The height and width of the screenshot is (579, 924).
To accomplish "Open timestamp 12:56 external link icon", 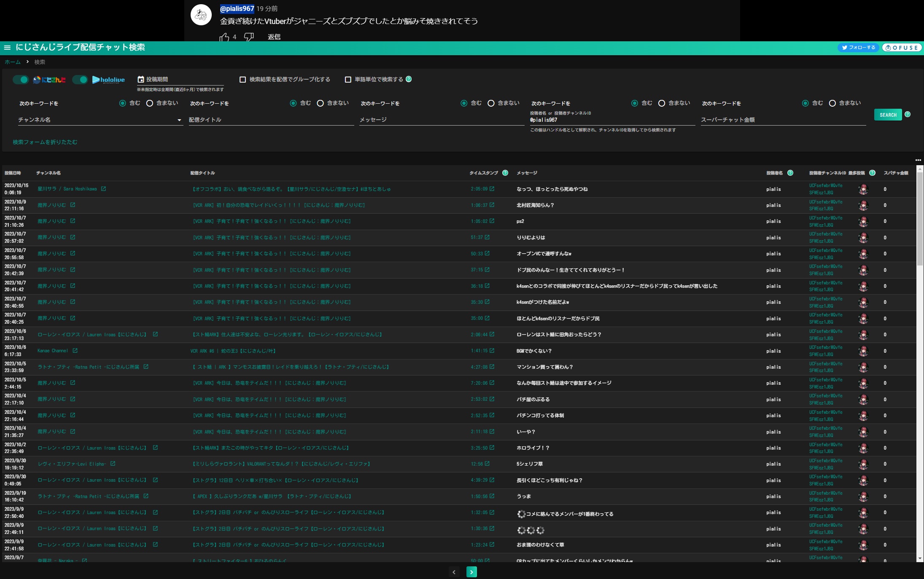I will (x=487, y=464).
